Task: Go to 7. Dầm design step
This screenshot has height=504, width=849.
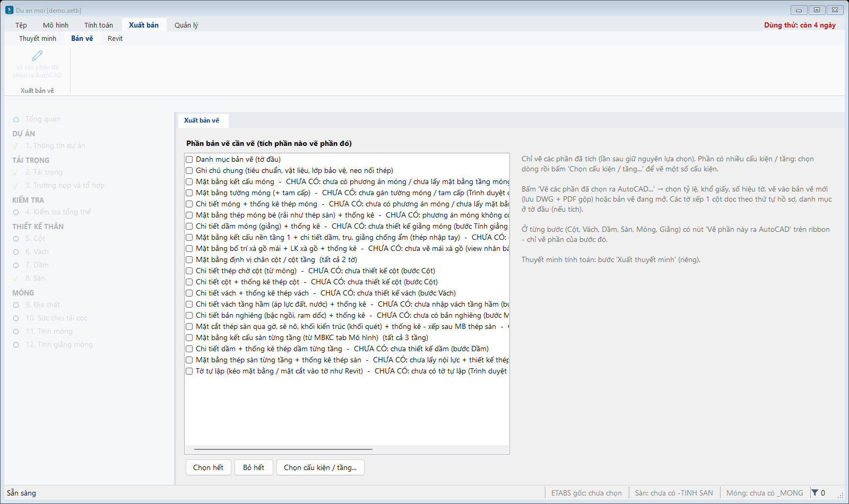Action: 37,265
